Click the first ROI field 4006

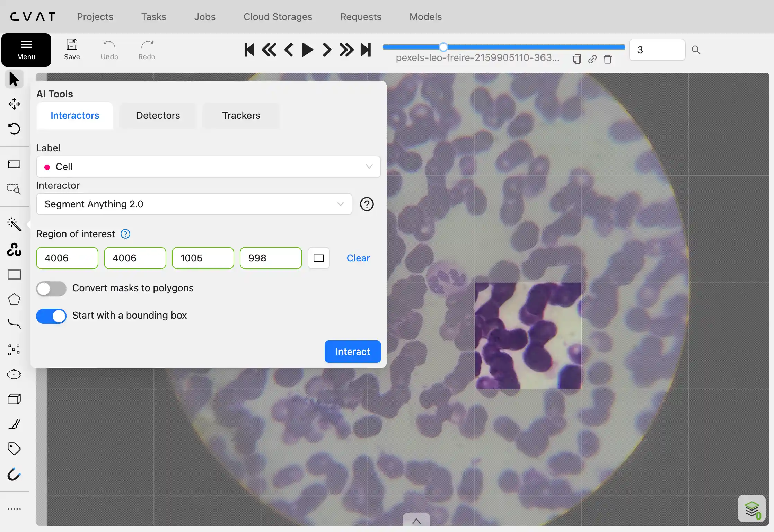67,258
